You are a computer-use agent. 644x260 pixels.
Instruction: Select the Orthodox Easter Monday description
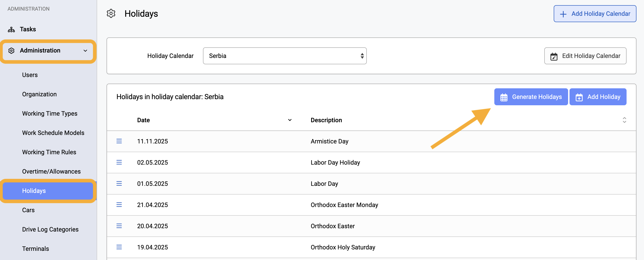(x=344, y=205)
